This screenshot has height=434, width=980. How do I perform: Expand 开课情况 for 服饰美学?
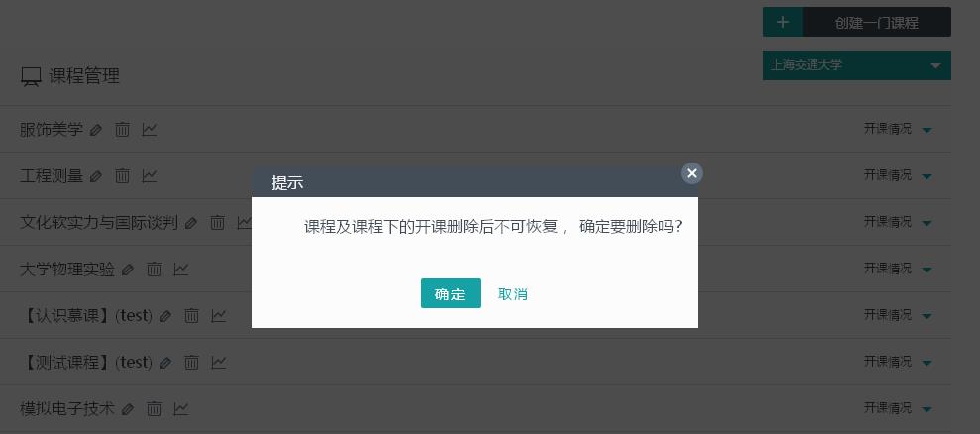pyautogui.click(x=898, y=130)
